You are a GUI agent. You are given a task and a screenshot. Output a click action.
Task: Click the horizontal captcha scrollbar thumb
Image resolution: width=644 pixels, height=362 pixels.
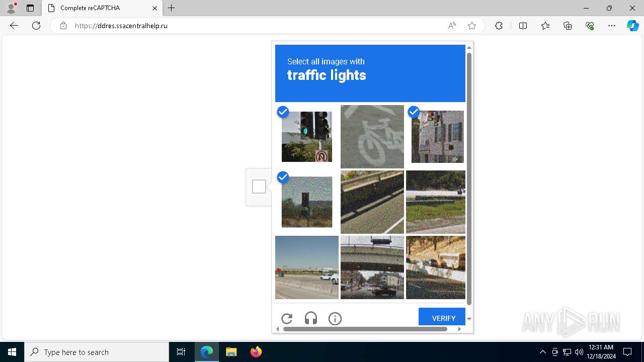pos(365,329)
